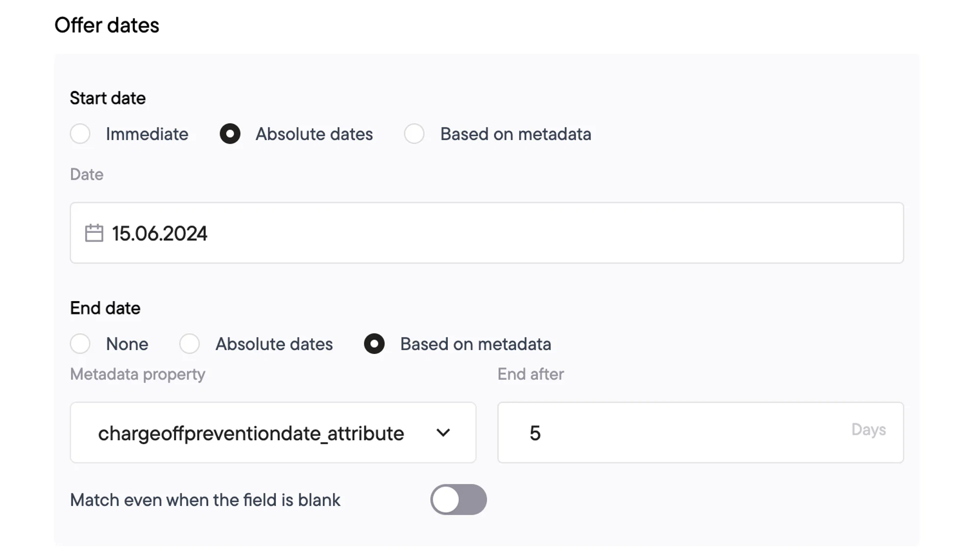Click the 15.06.2024 date input field
Image resolution: width=980 pixels, height=554 pixels.
(487, 233)
